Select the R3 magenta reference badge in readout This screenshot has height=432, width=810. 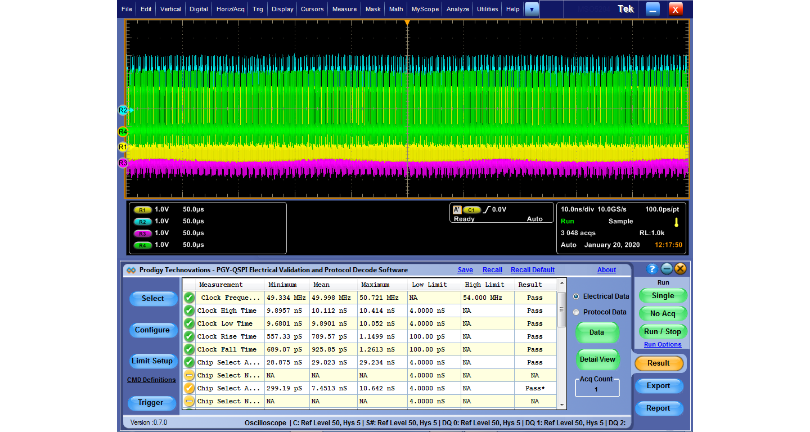point(142,234)
